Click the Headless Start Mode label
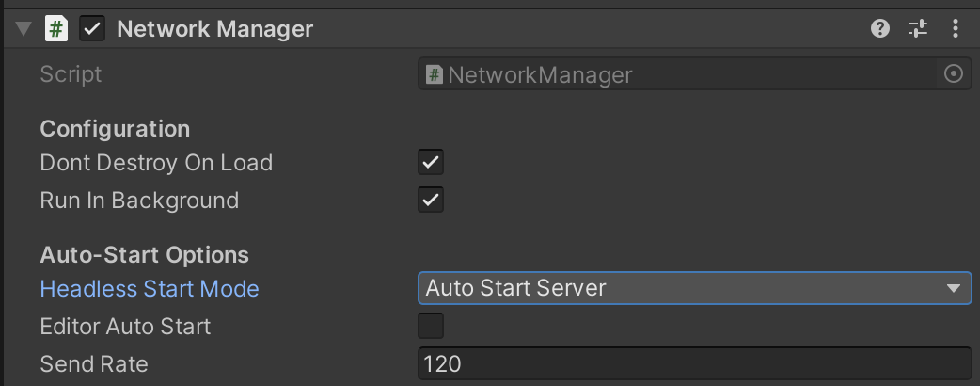The height and width of the screenshot is (386, 980). [150, 289]
